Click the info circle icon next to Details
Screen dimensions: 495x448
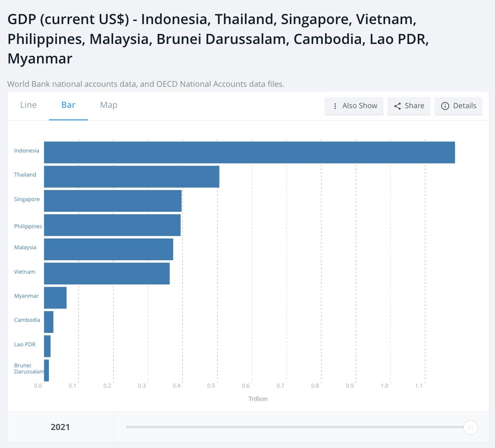(445, 106)
